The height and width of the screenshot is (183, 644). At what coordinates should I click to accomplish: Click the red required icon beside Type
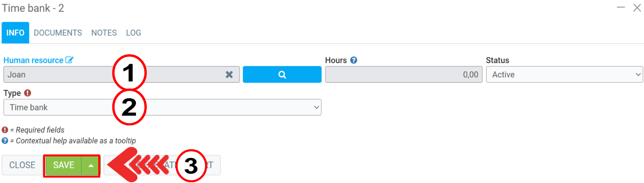point(27,93)
